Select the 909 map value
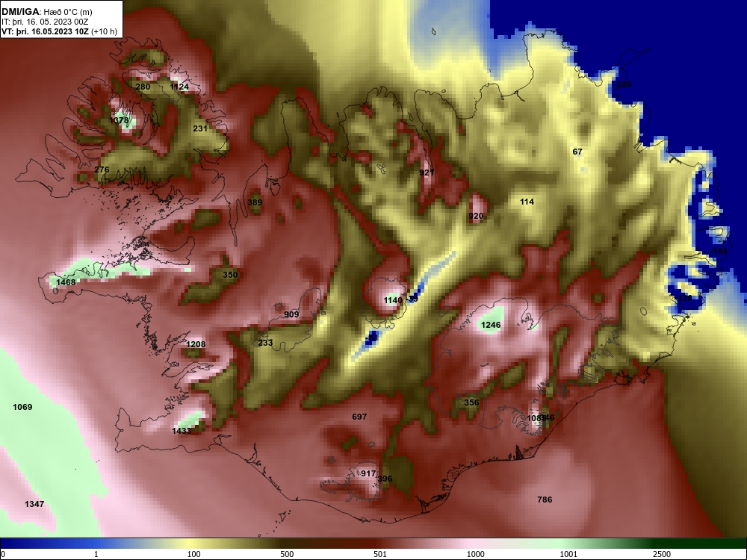This screenshot has width=747, height=560. (291, 314)
